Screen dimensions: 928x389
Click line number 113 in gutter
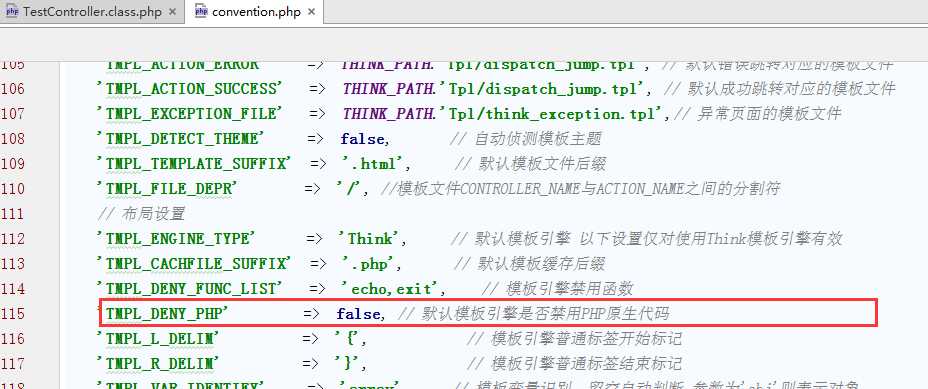(x=12, y=263)
